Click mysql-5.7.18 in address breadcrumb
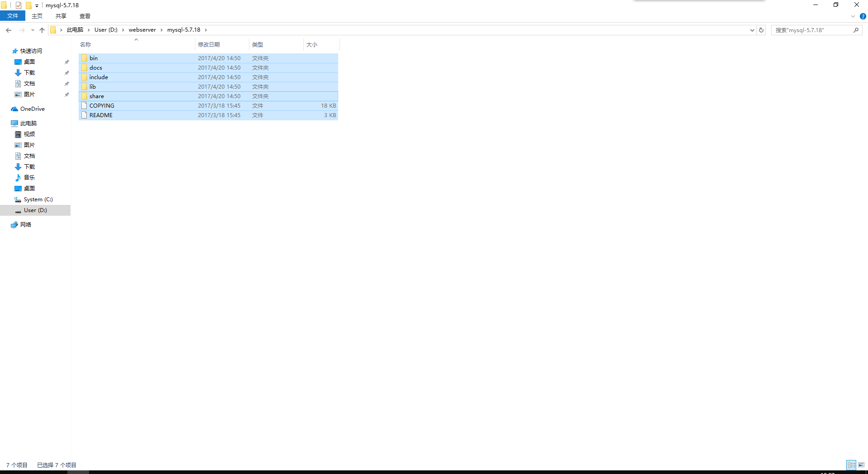Image resolution: width=868 pixels, height=474 pixels. (184, 30)
